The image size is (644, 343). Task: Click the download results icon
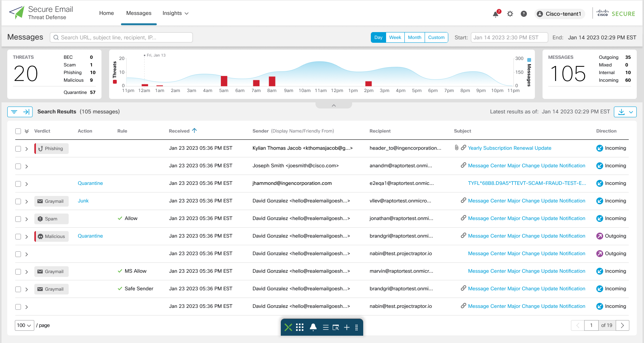click(621, 112)
